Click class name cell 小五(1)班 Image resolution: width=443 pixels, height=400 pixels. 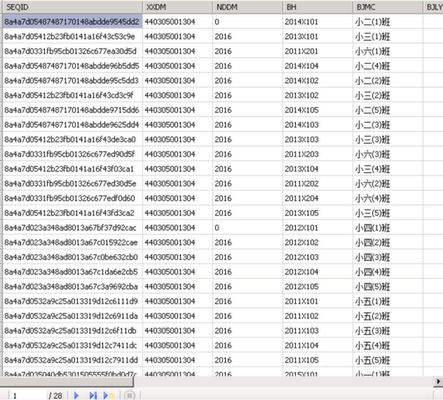[x=388, y=301]
